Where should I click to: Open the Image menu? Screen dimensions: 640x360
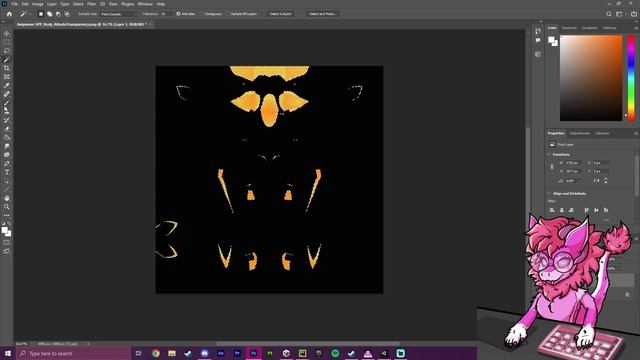(38, 4)
